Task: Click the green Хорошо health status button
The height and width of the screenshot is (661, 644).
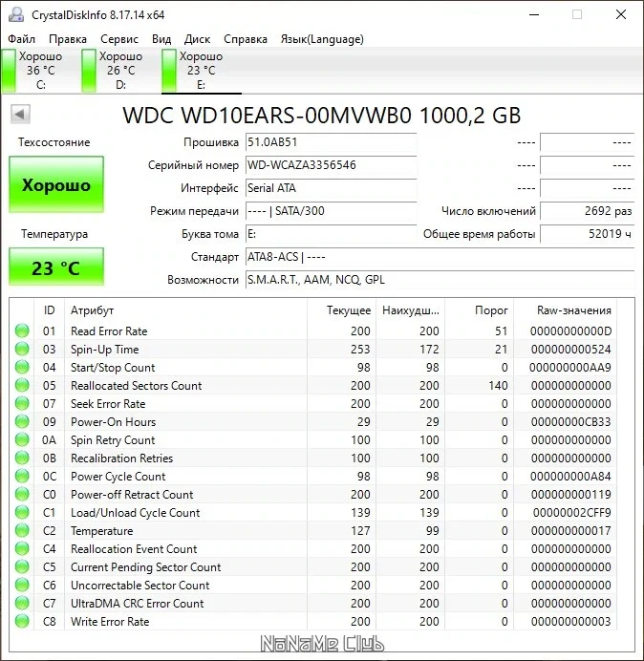Action: [x=56, y=184]
